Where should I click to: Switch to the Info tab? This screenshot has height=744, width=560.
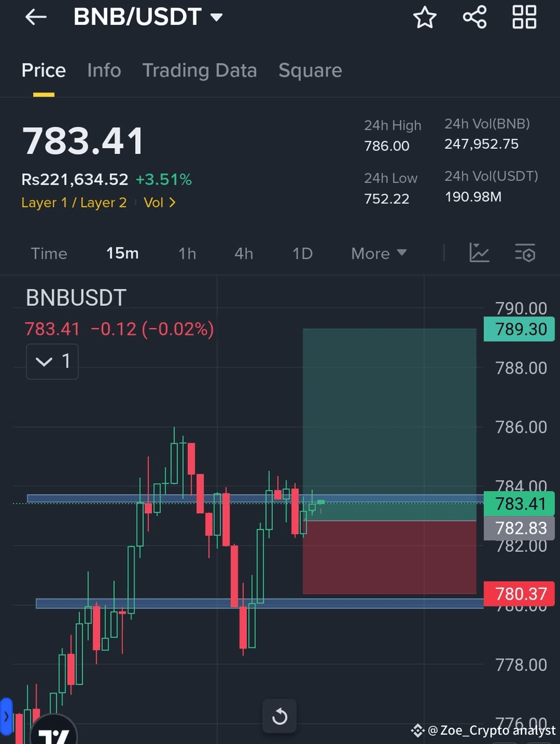point(104,70)
